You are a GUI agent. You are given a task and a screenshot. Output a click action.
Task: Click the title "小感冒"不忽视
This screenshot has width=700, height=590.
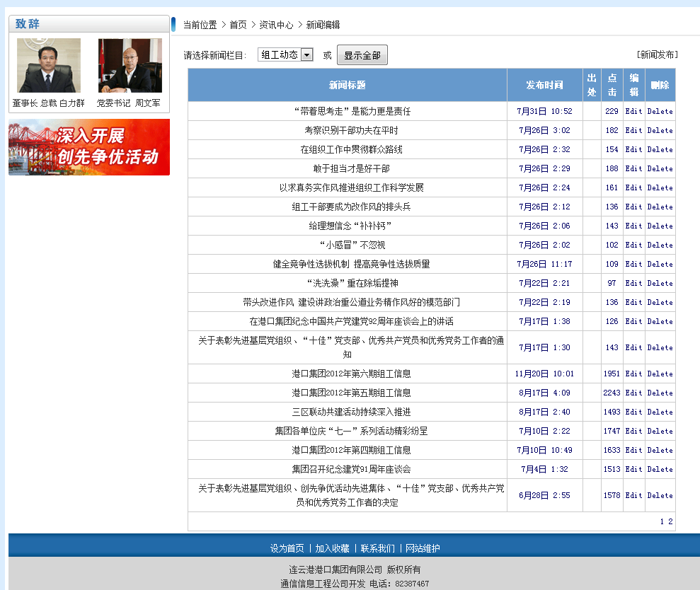tap(352, 245)
